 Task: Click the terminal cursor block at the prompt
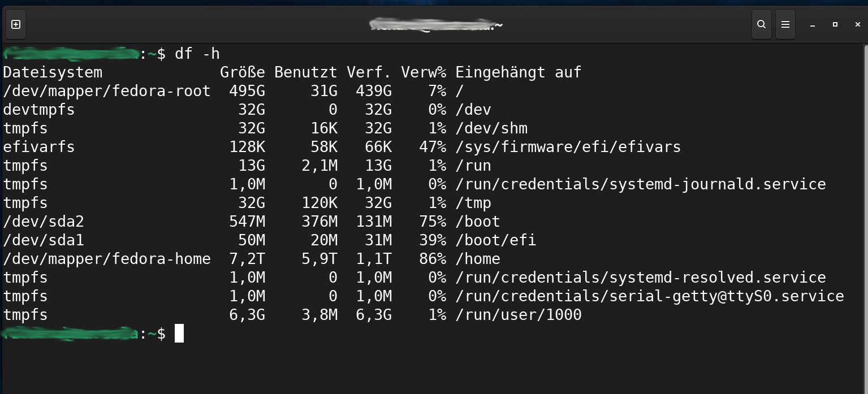(179, 334)
